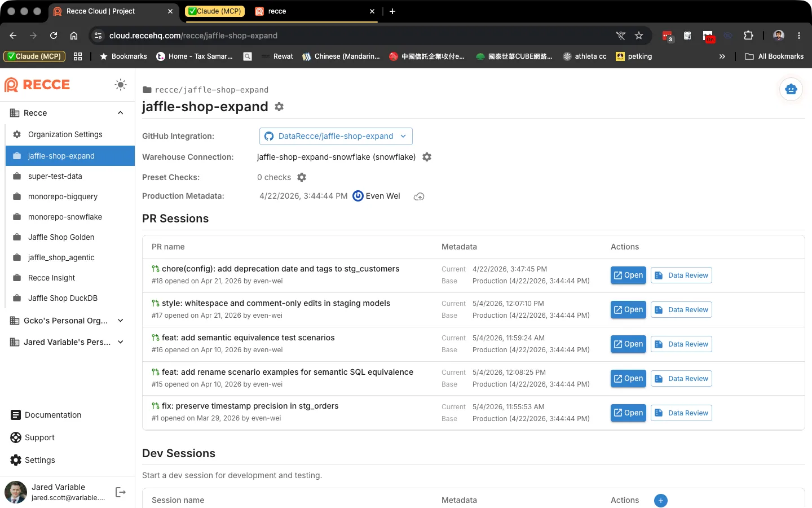Open jaffle_shop_agentic project

(x=70, y=257)
